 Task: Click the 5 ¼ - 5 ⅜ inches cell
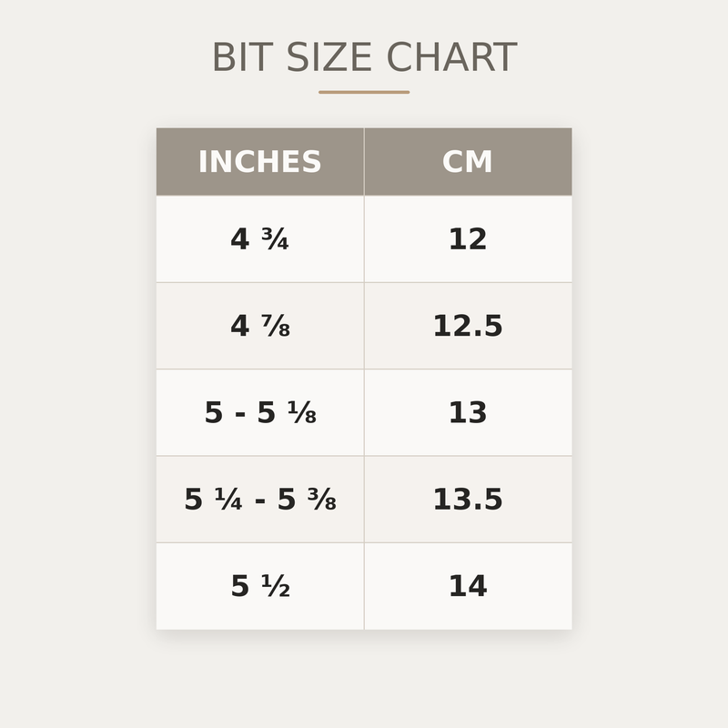(x=260, y=500)
